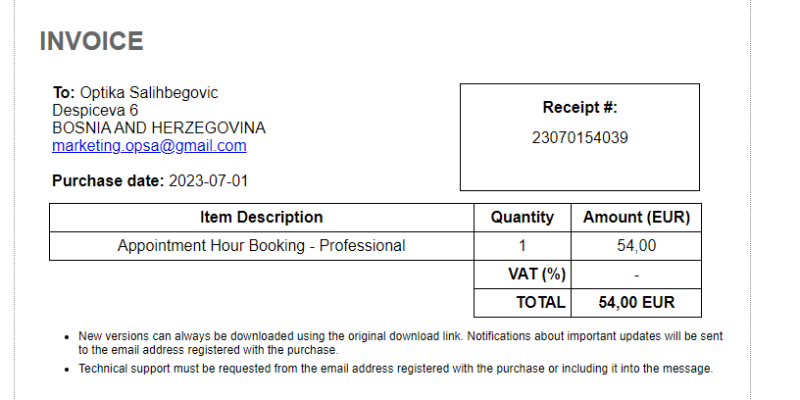This screenshot has width=800, height=400.
Task: Select the receipt number 23070154039
Action: tap(580, 138)
